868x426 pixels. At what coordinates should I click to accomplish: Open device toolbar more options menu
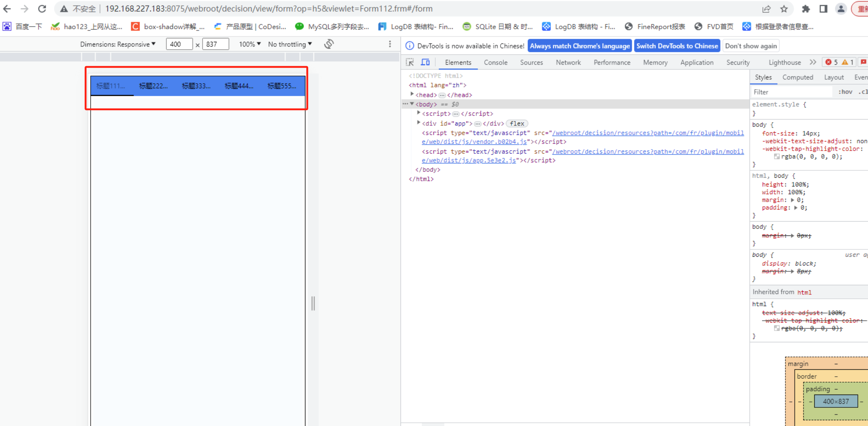pos(390,44)
